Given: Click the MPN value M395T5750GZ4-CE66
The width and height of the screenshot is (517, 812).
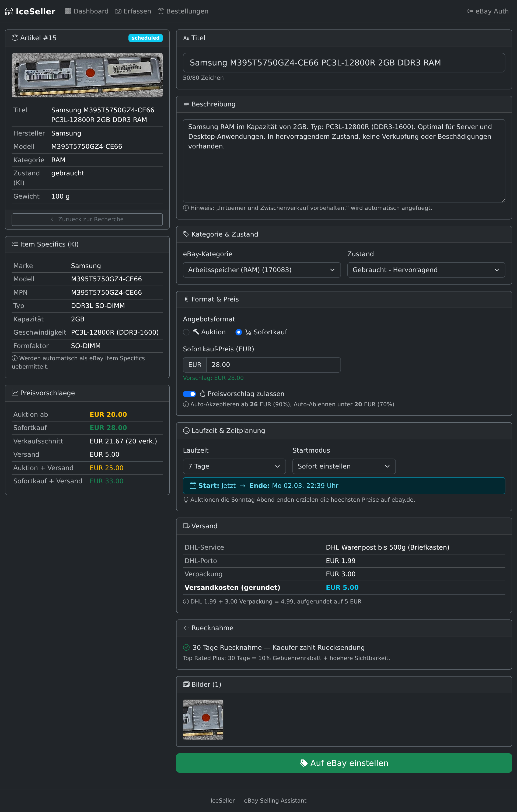Looking at the screenshot, I should coord(107,292).
